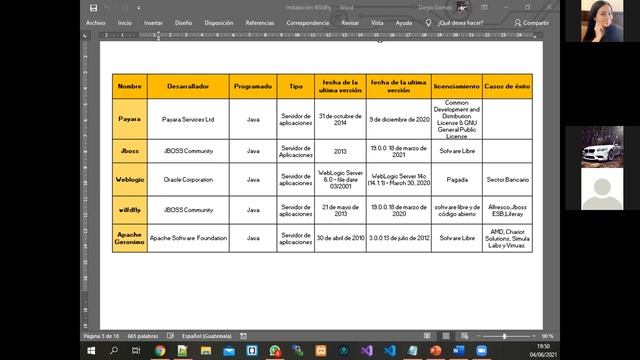Switch to Web Layout view
The image size is (640, 360).
tap(464, 336)
